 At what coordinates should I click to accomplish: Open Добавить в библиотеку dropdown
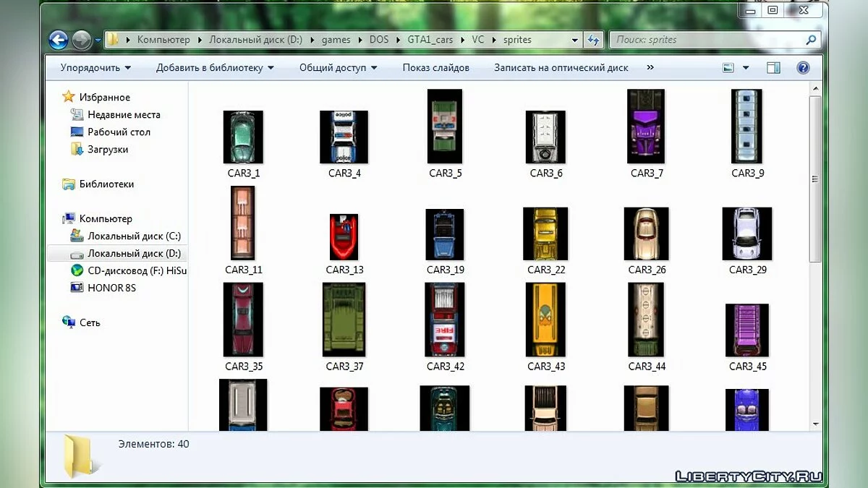pyautogui.click(x=215, y=68)
